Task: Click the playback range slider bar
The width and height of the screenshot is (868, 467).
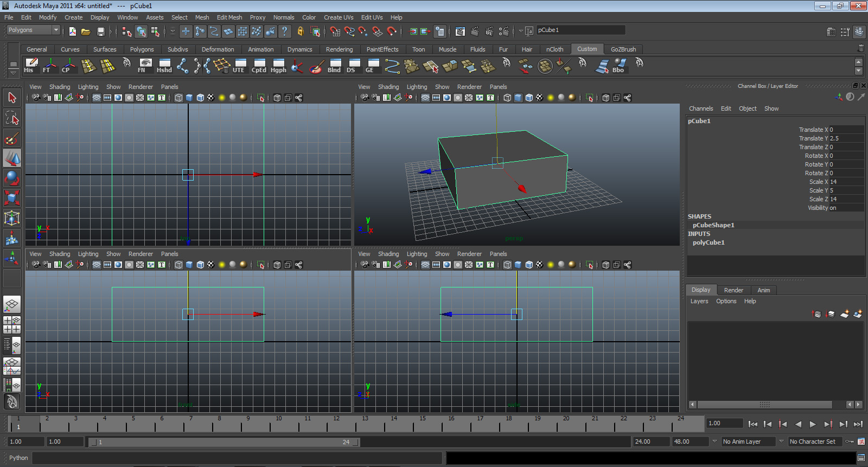Action: pos(224,442)
